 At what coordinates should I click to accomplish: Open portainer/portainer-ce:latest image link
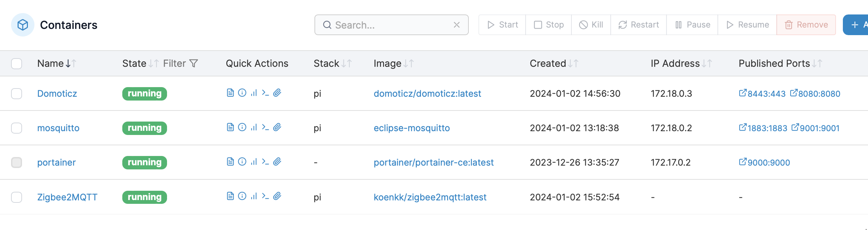pyautogui.click(x=434, y=163)
